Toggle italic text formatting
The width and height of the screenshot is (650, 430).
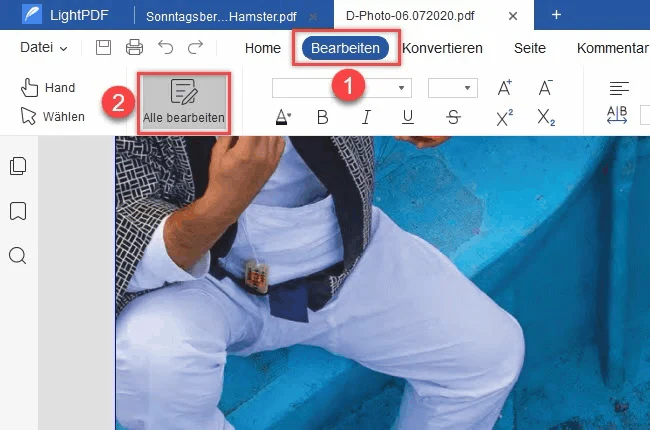point(366,118)
